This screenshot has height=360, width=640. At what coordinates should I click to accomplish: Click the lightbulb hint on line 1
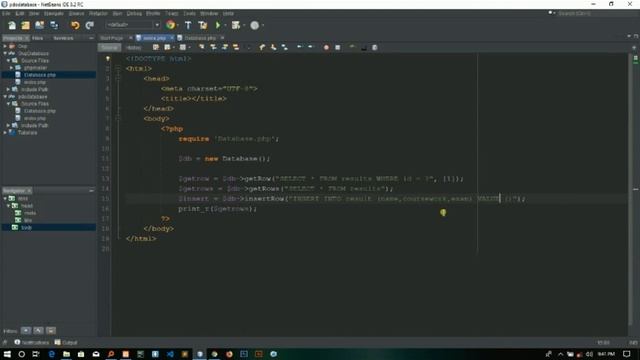108,58
